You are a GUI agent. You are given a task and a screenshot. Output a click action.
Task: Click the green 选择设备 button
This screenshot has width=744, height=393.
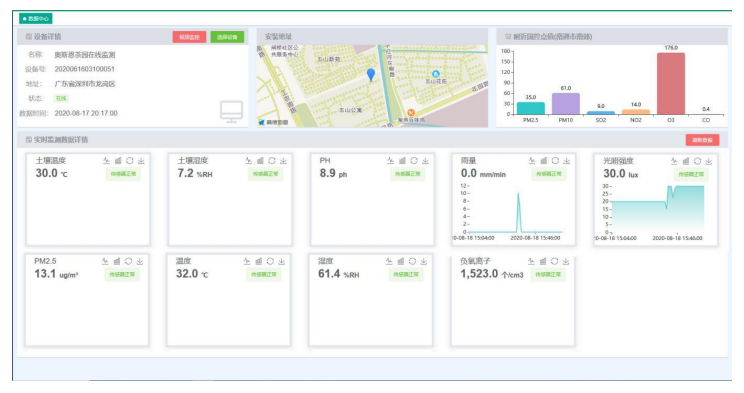[x=227, y=37]
